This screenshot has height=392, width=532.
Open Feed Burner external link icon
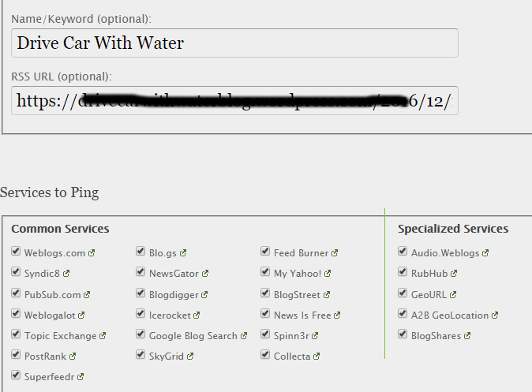[x=335, y=253]
